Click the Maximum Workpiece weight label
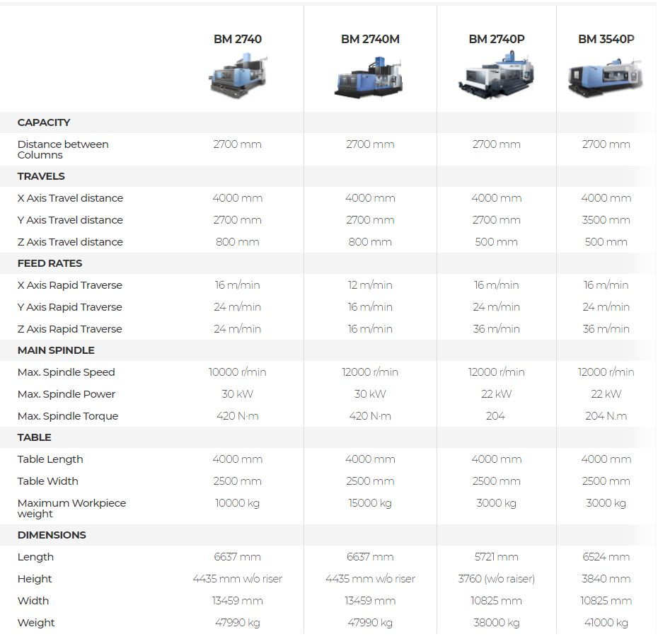Screen dimensions: 658x644 [x=71, y=508]
